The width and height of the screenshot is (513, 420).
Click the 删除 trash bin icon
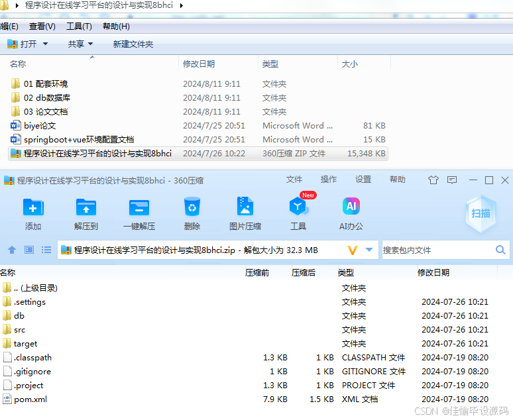192,207
